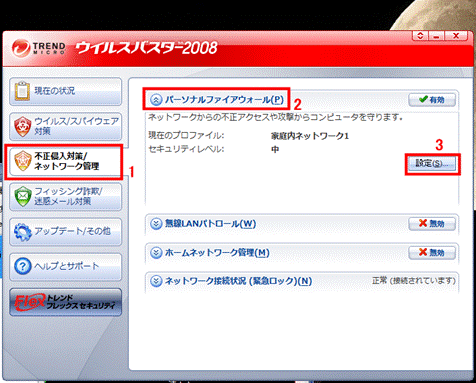Viewport: 476px width, 383px height.
Task: Expand ホームネットワーク管理(M) chevron
Action: [x=156, y=253]
